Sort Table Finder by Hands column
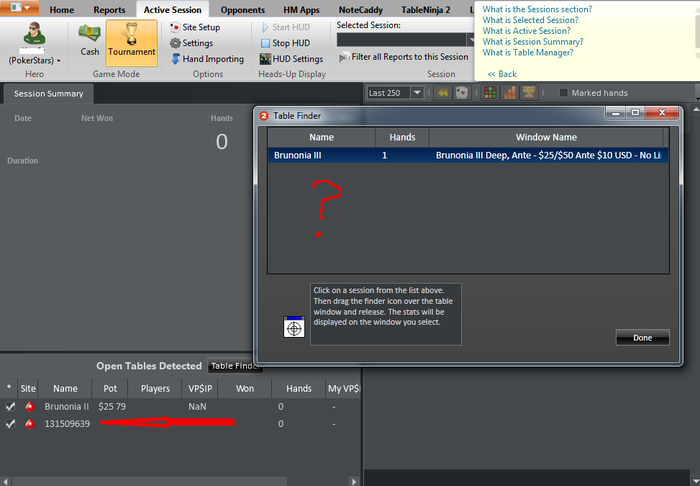Image resolution: width=700 pixels, height=486 pixels. click(x=402, y=137)
